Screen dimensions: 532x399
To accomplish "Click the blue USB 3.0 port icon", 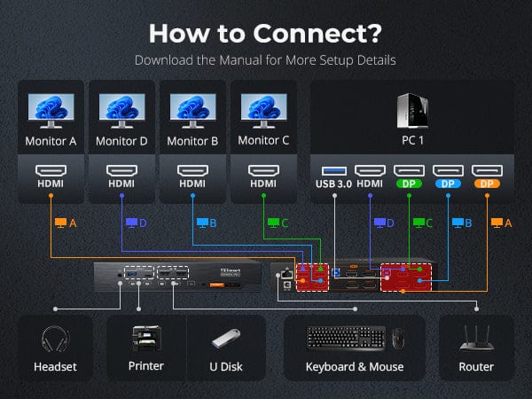I will pyautogui.click(x=334, y=169).
